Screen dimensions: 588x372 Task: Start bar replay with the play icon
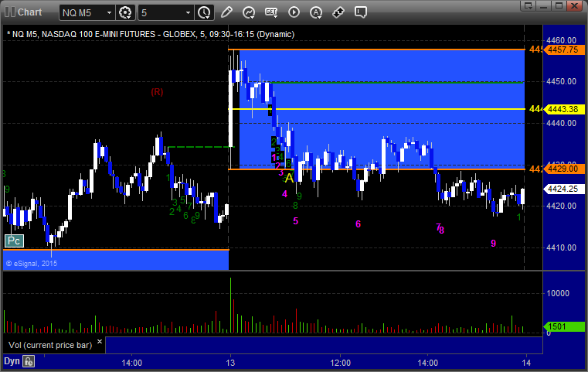(x=294, y=12)
